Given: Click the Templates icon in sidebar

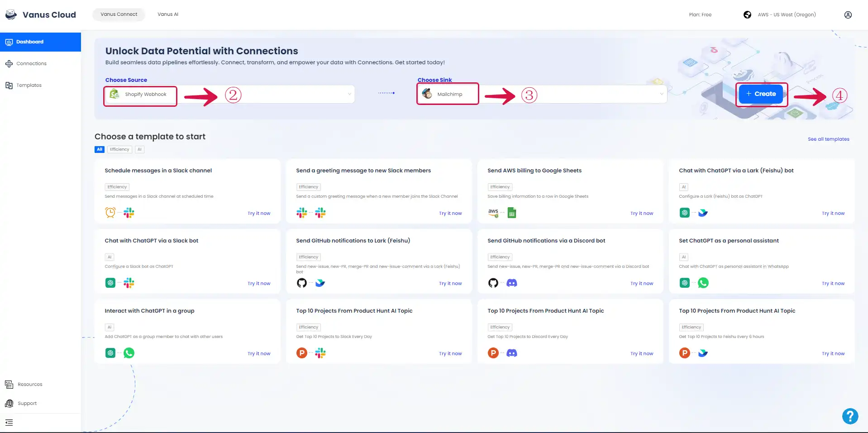Looking at the screenshot, I should coord(9,85).
